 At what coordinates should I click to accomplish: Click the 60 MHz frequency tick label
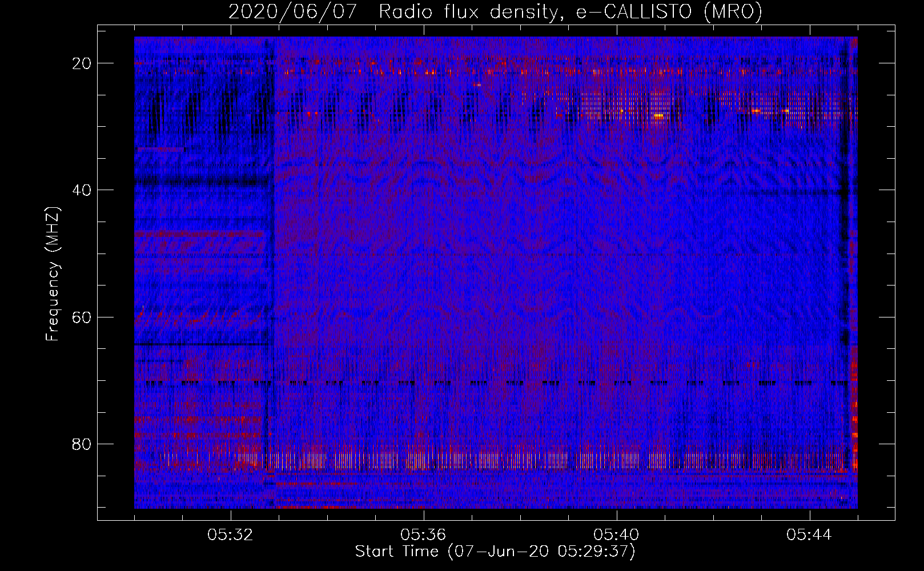pos(82,317)
